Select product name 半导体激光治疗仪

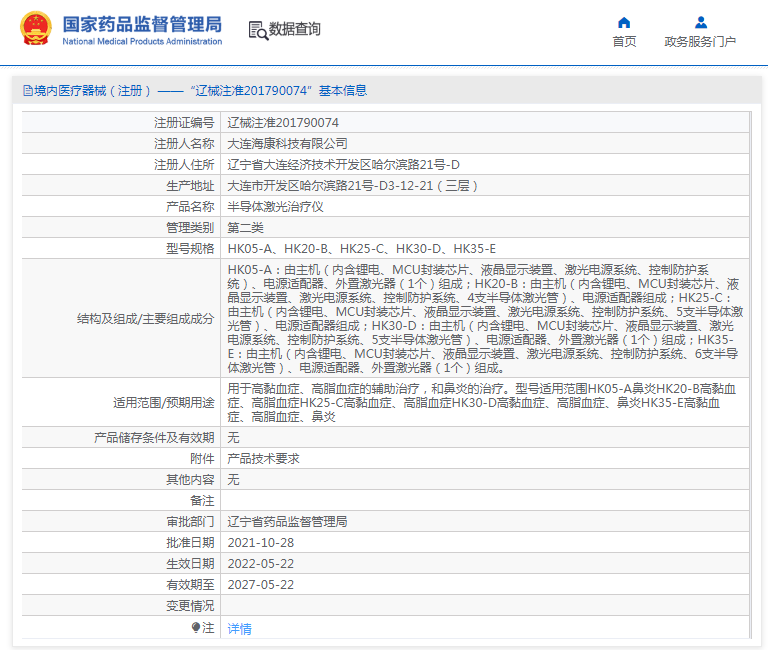(276, 207)
